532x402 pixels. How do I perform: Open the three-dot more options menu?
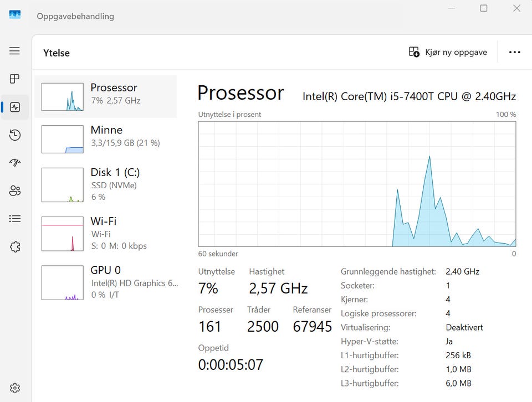click(x=514, y=52)
